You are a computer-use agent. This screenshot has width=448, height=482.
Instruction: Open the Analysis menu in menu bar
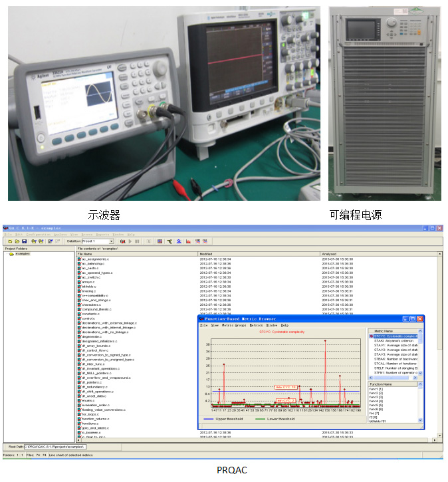(60, 234)
